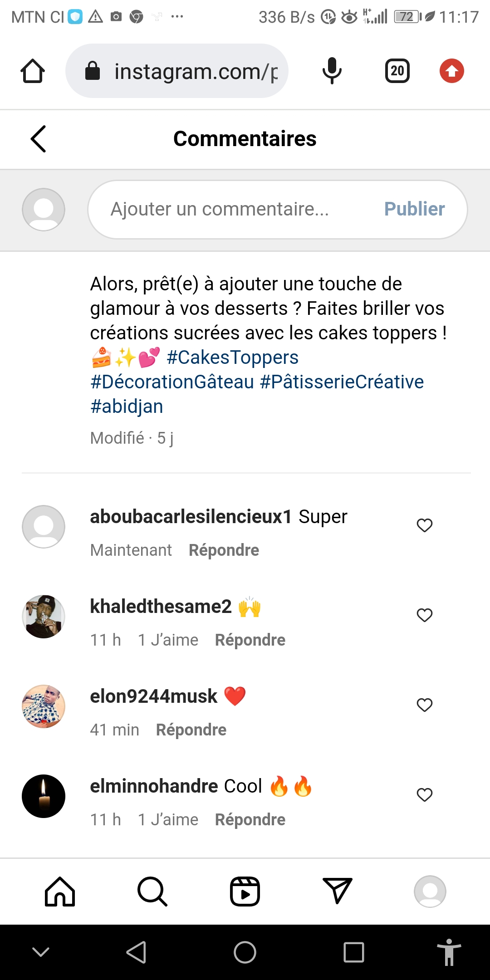The height and width of the screenshot is (980, 490).
Task: Like the comment by khaledthesame2
Action: (425, 615)
